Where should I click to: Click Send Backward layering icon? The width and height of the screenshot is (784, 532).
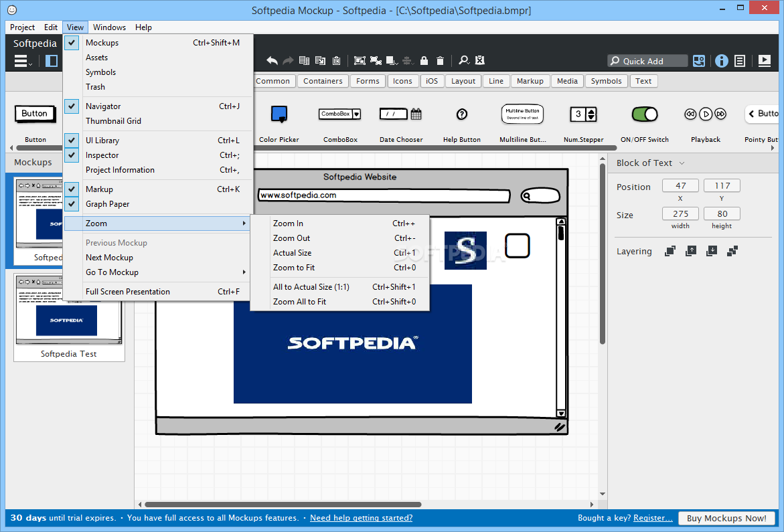[712, 251]
